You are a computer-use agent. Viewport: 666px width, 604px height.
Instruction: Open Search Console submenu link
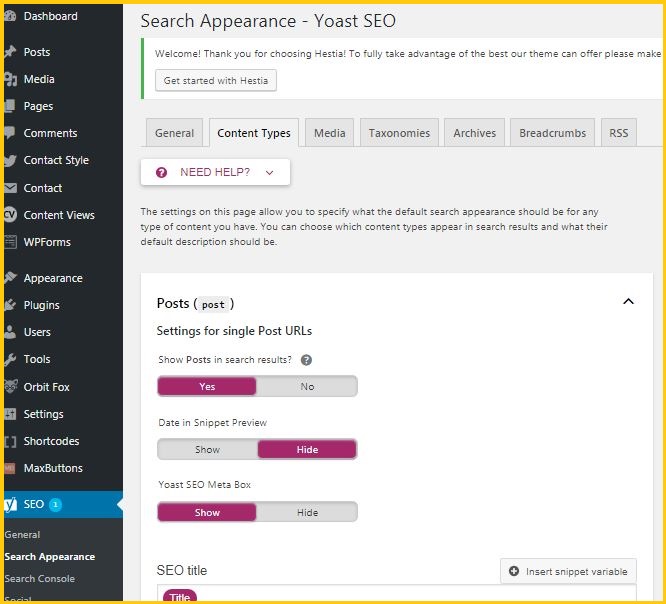[40, 579]
